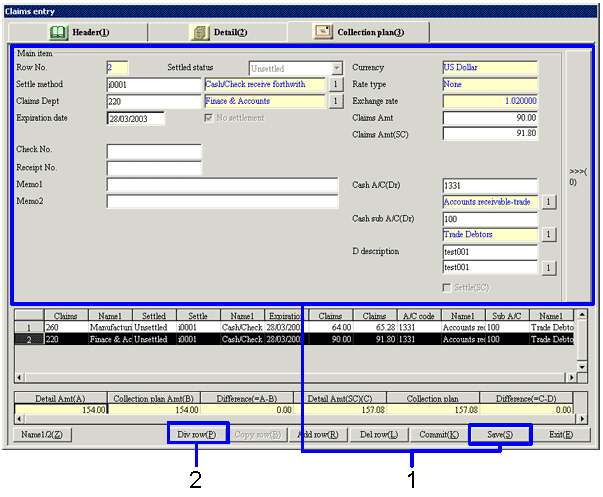Click the Del row(L) button
The height and width of the screenshot is (497, 603).
point(378,435)
